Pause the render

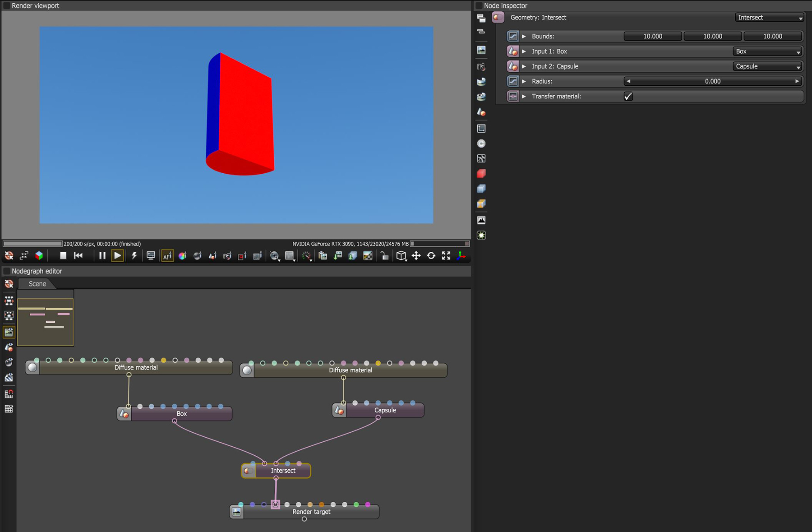102,256
